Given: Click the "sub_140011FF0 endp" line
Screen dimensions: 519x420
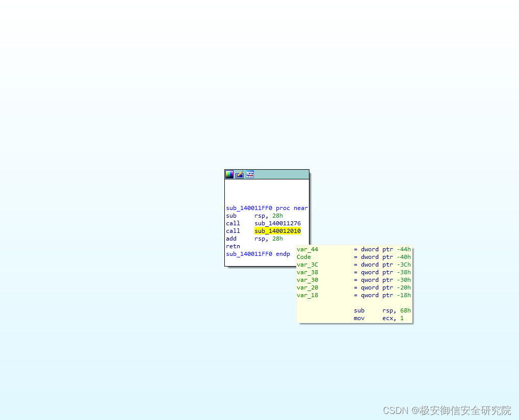Looking at the screenshot, I should click(x=258, y=254).
